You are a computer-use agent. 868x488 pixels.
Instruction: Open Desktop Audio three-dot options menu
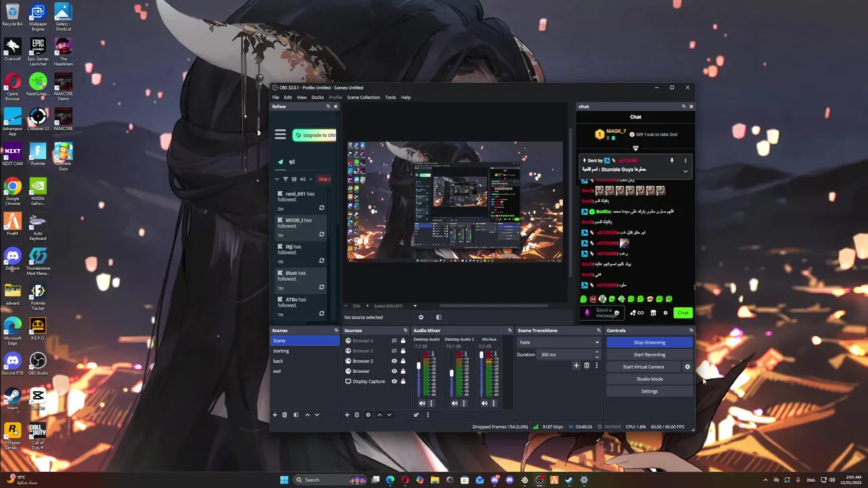pos(431,403)
